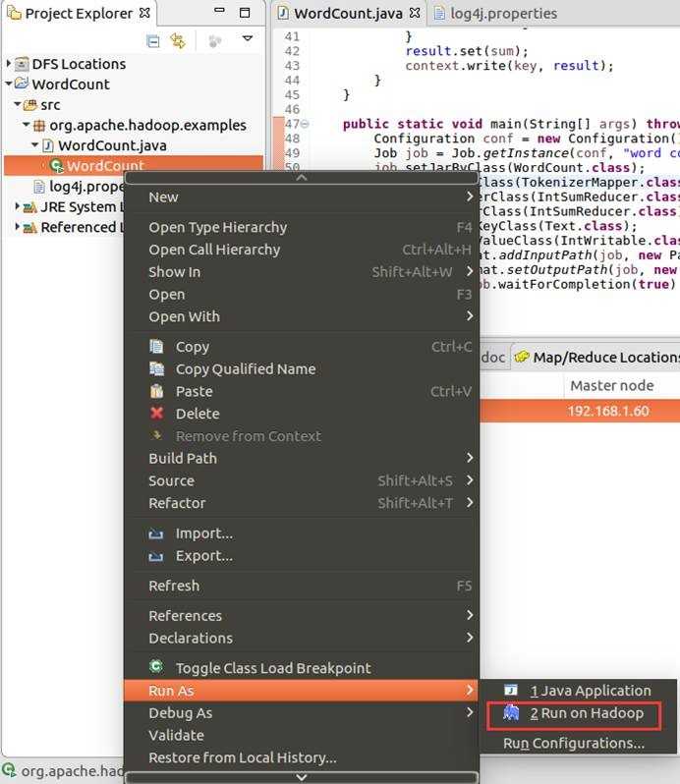Select the WordCount class in the tree
Image resolution: width=680 pixels, height=784 pixels.
click(134, 165)
